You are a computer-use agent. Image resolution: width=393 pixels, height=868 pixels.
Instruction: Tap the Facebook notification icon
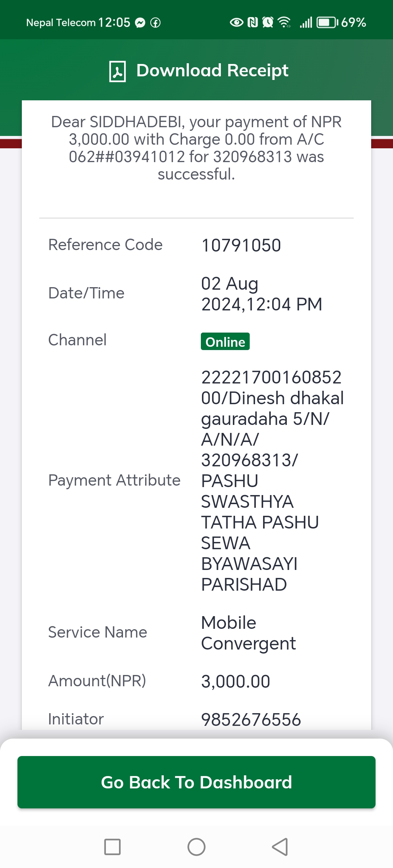tap(155, 23)
